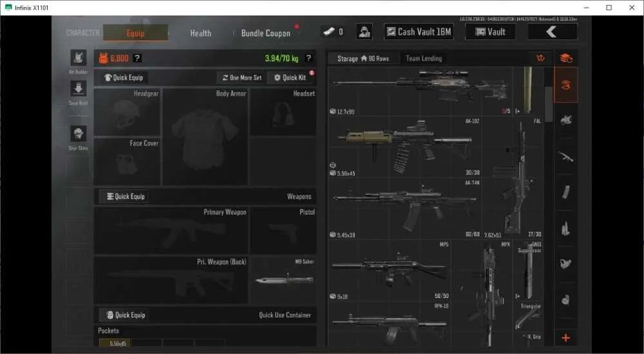Click the back arrow button
Image resolution: width=644 pixels, height=354 pixels.
coord(552,32)
